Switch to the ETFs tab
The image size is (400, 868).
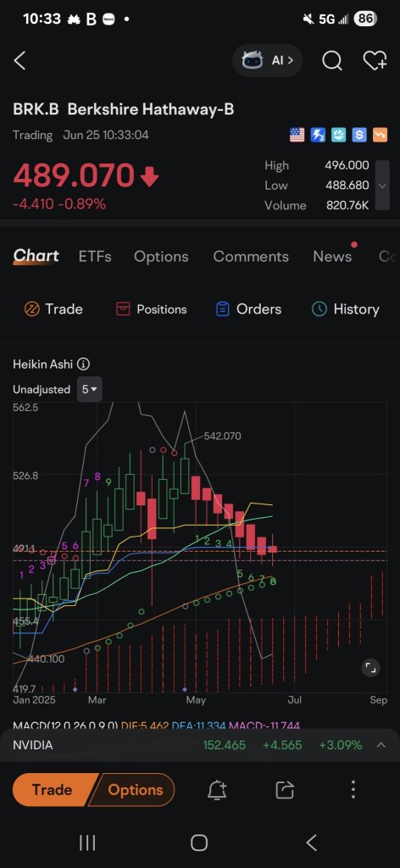(x=95, y=256)
